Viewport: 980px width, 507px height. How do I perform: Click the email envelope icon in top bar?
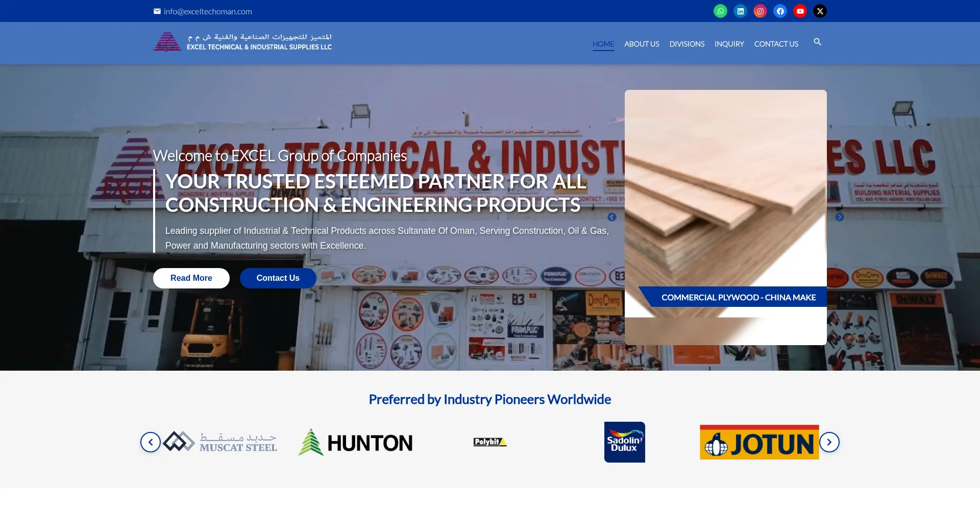pyautogui.click(x=157, y=11)
